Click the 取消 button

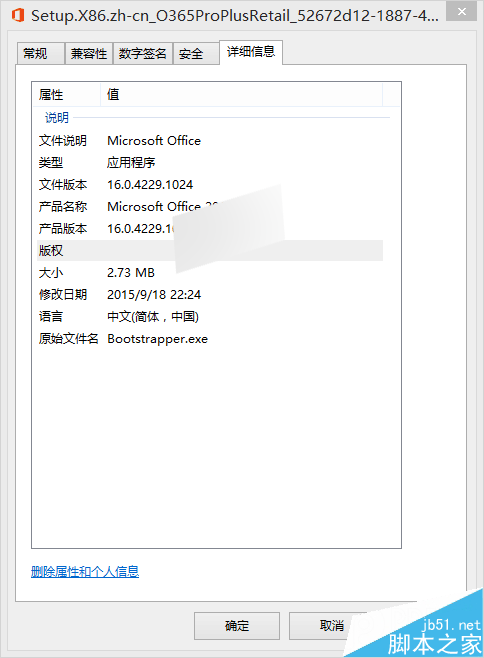[x=332, y=626]
